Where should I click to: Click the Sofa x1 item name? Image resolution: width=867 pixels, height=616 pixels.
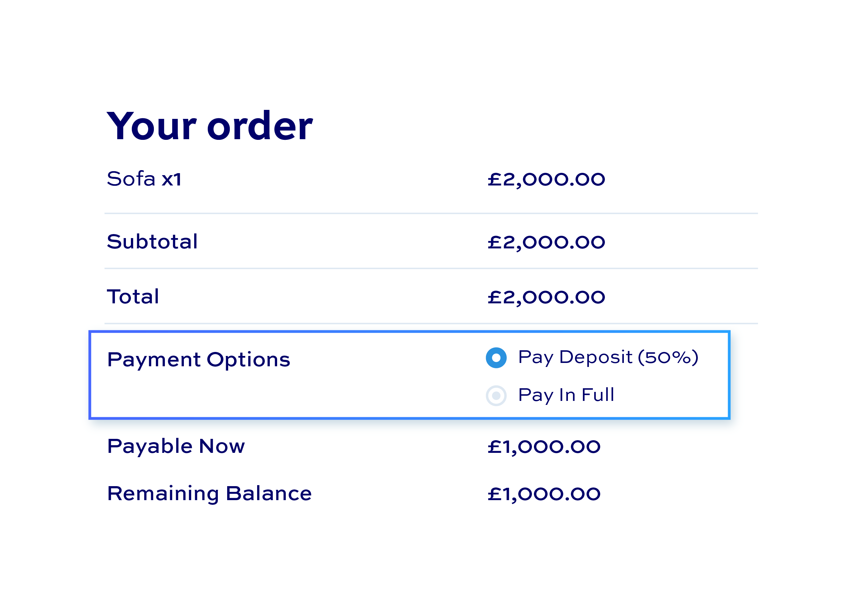(144, 179)
